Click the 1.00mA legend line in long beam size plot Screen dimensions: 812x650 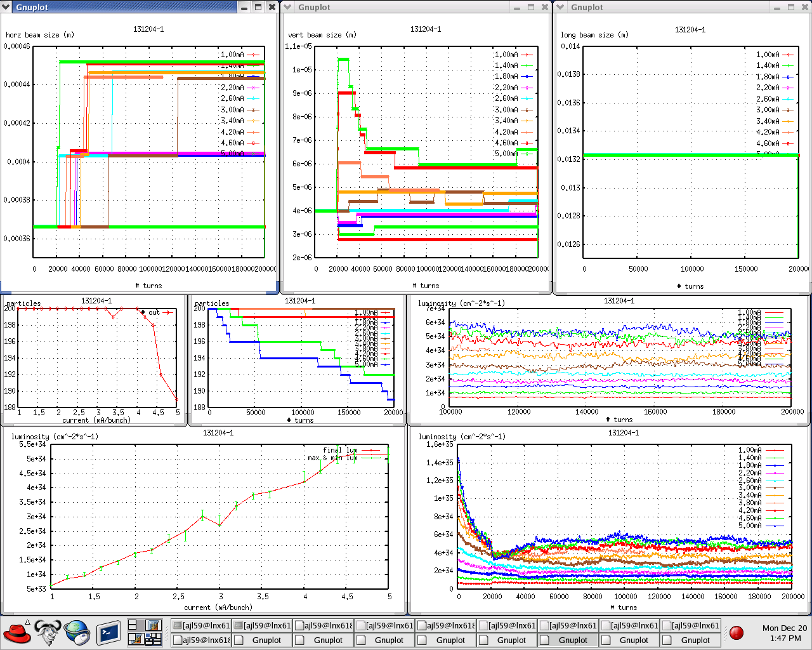787,55
